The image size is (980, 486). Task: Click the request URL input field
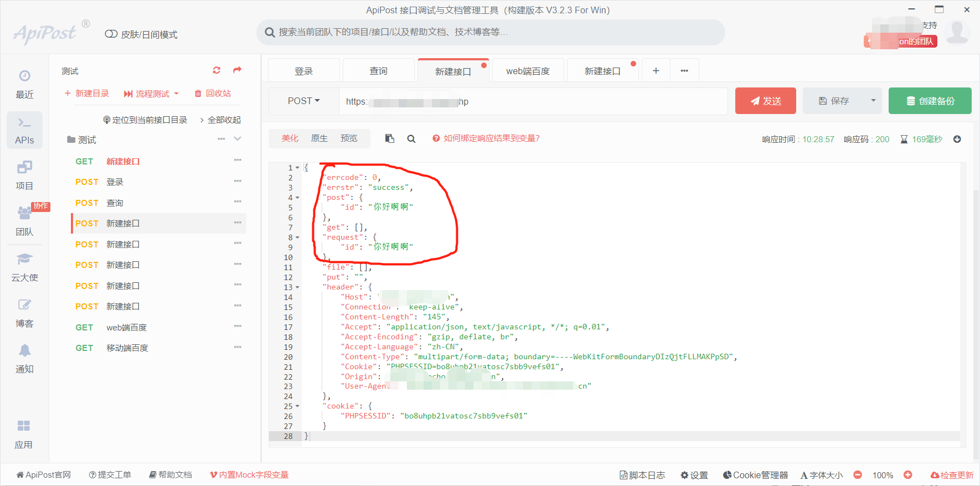(533, 101)
